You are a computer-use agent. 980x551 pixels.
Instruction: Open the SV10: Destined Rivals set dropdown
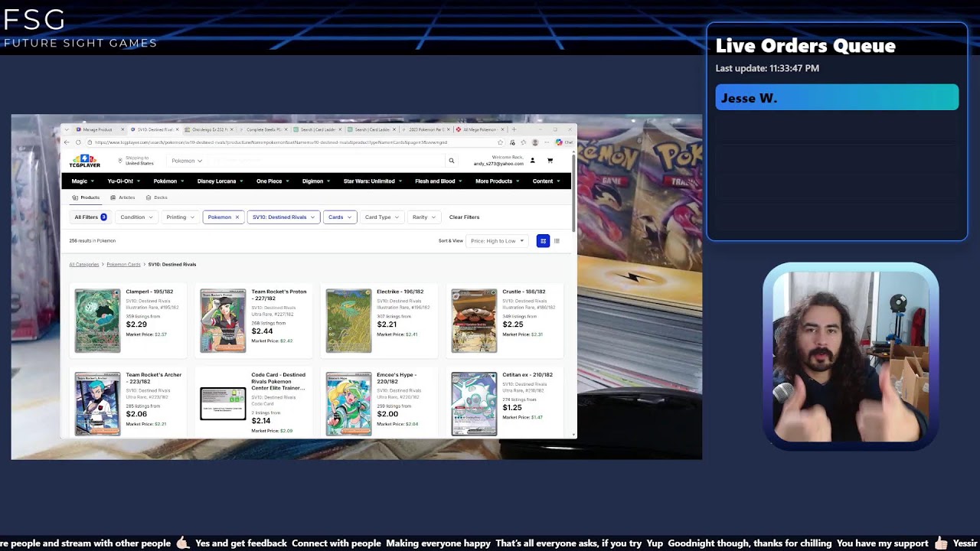click(x=283, y=217)
